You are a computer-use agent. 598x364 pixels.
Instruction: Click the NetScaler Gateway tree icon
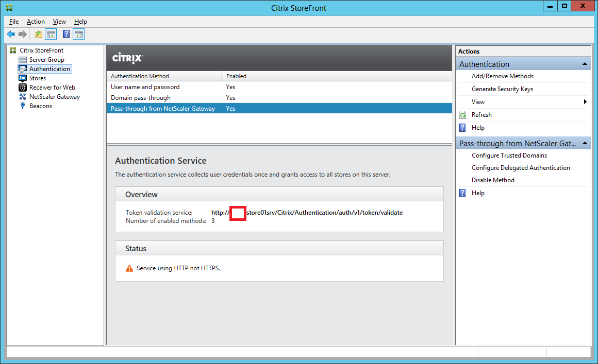(x=23, y=97)
